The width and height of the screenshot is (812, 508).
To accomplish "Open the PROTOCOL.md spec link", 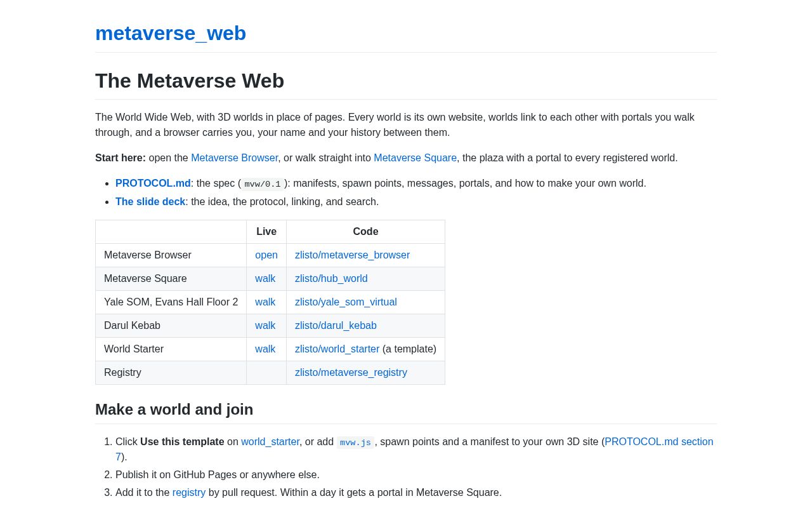I will (x=153, y=183).
